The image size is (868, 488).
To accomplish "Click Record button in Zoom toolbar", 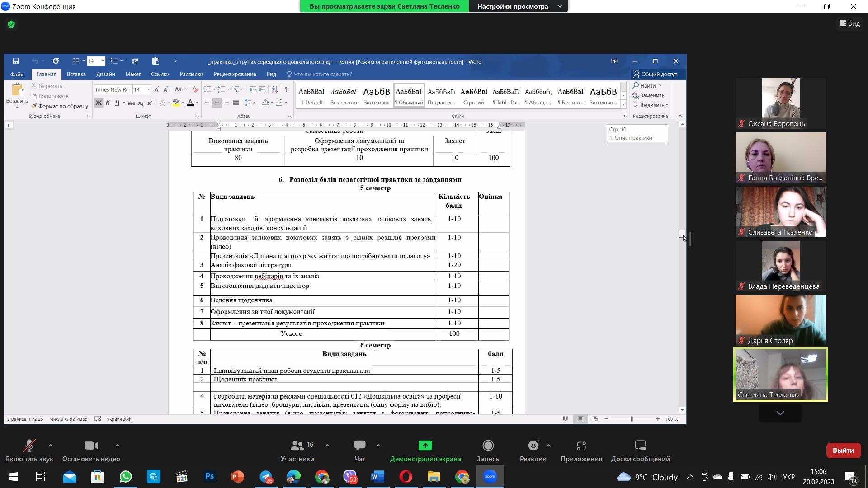I will coord(488,450).
